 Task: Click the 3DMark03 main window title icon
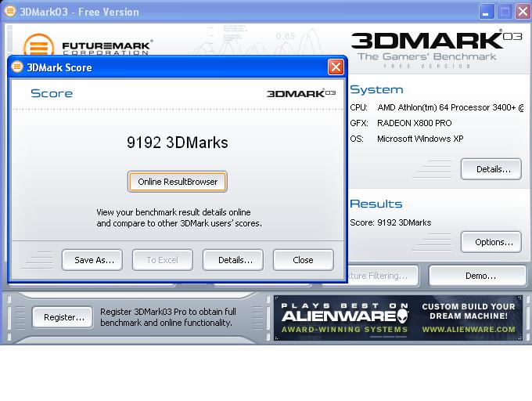point(10,11)
